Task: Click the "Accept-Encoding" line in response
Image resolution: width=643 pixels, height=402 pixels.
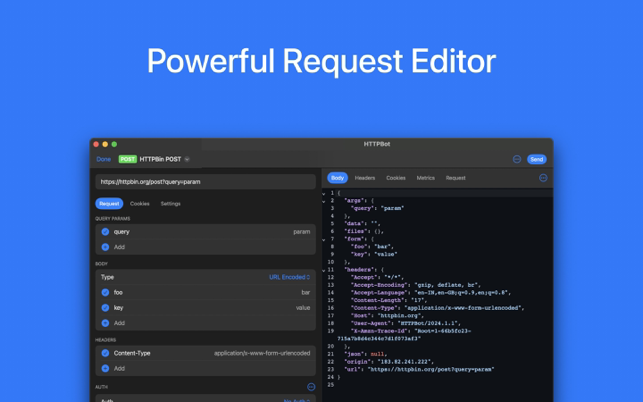Action: (415, 285)
